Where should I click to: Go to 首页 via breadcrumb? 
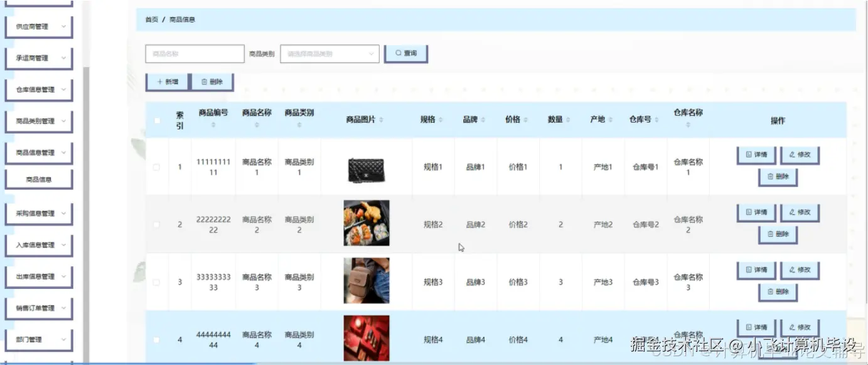pyautogui.click(x=151, y=19)
